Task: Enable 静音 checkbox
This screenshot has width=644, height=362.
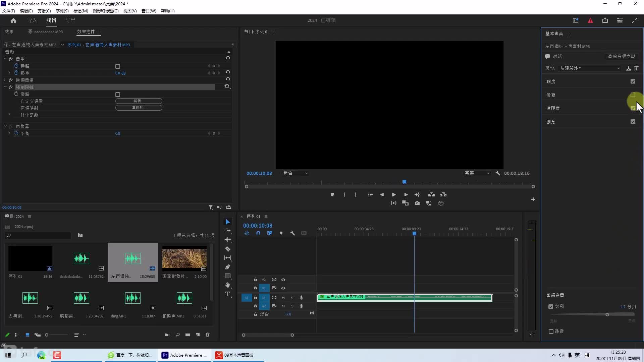Action: 551,331
